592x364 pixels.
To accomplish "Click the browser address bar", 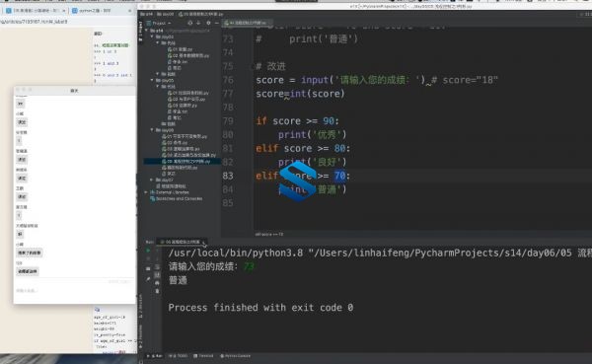I will (x=68, y=22).
